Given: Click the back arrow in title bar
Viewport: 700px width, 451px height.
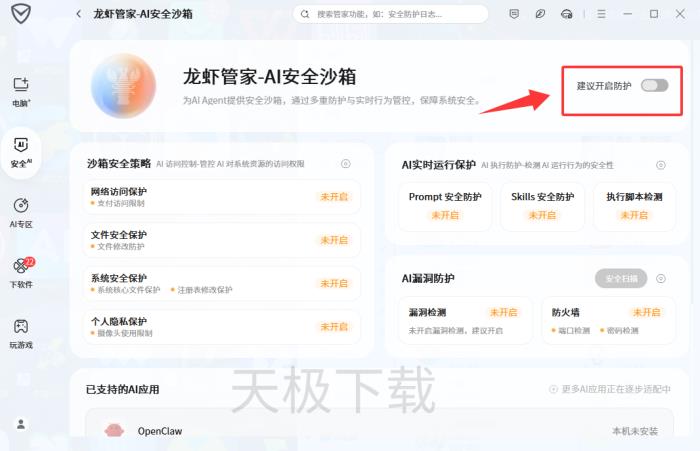Looking at the screenshot, I should 79,14.
